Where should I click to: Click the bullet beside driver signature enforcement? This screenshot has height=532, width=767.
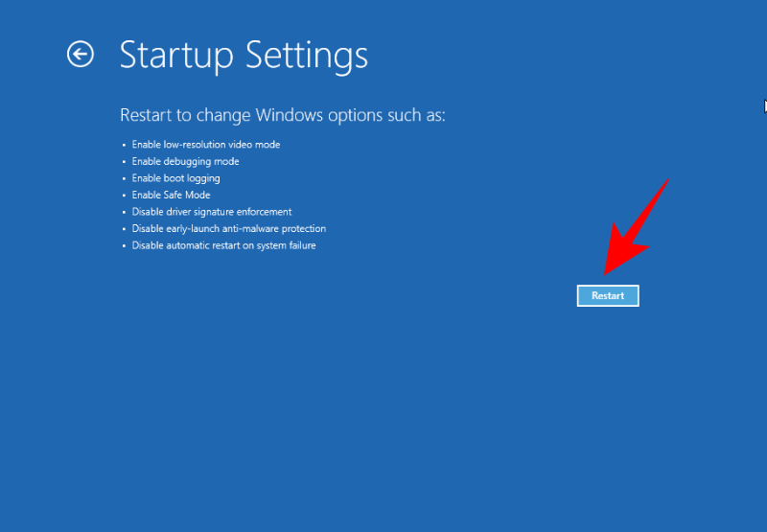click(x=124, y=212)
